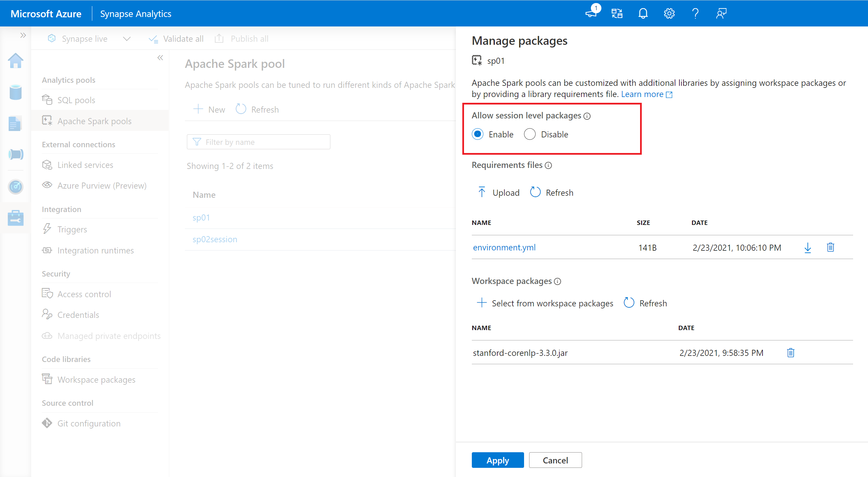The height and width of the screenshot is (477, 868).
Task: Open release updates megaphone icon
Action: [x=591, y=14]
